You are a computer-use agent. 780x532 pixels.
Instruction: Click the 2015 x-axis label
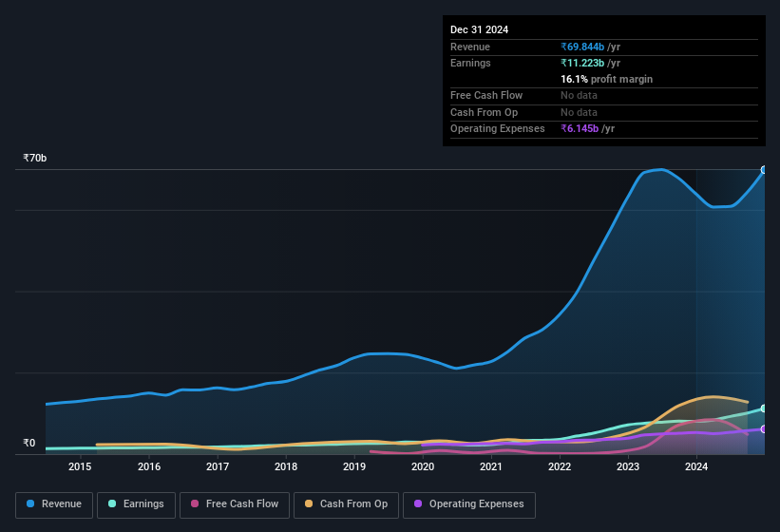(x=80, y=466)
